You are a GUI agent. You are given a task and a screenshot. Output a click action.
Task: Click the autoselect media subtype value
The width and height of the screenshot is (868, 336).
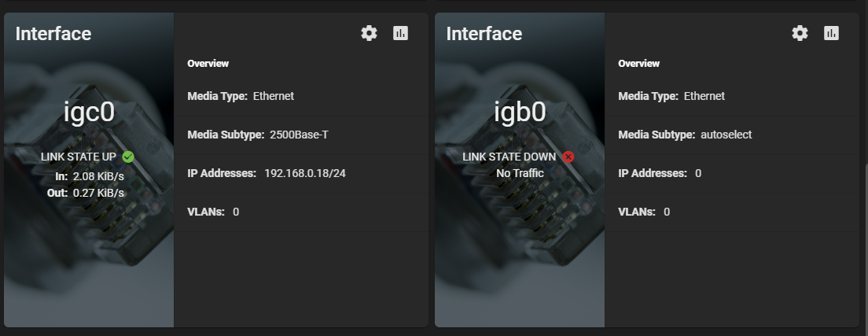(x=726, y=135)
